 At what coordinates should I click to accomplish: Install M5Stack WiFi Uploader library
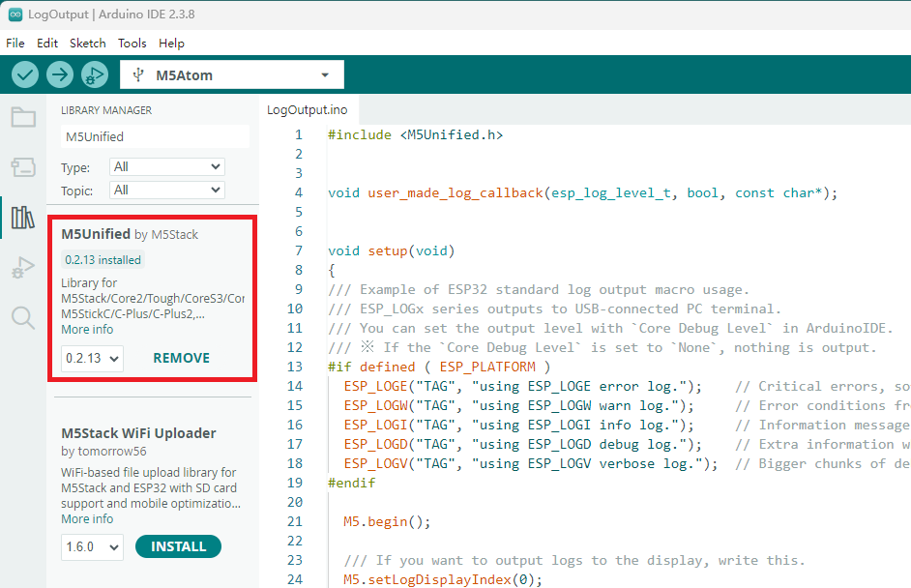click(x=178, y=546)
